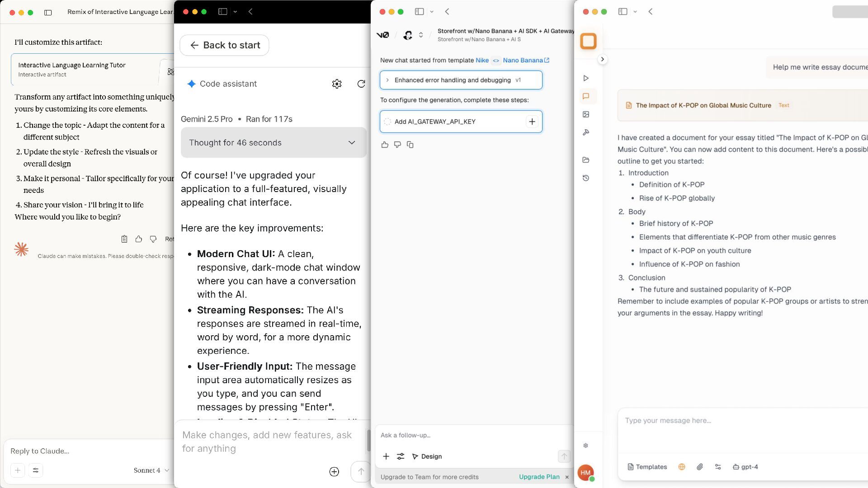Open the Templates menu

click(x=647, y=467)
